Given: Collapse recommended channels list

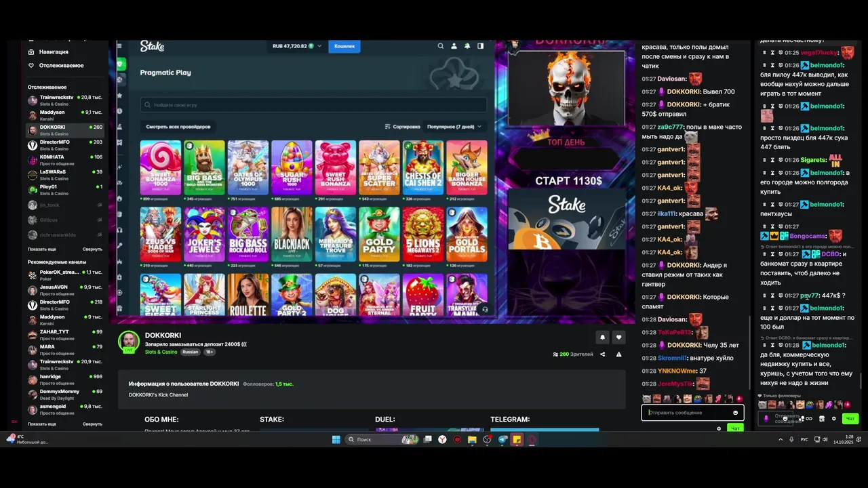Looking at the screenshot, I should (x=92, y=424).
